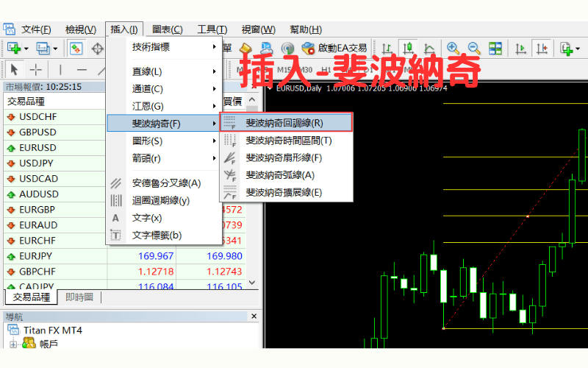Click Market Watch scrollbar down arrow
Viewport: 588px width, 368px height.
252,283
